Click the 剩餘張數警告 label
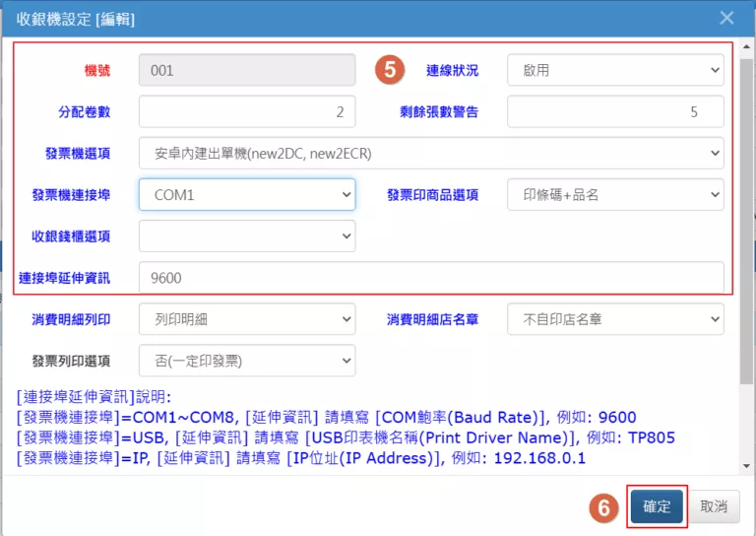The width and height of the screenshot is (756, 536). tap(439, 112)
